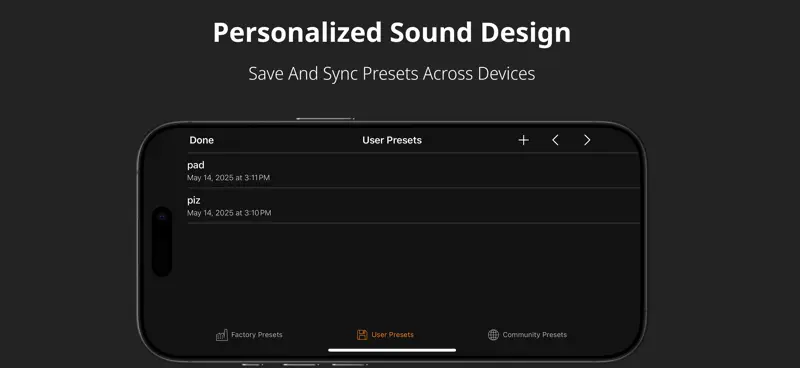Click the User Presets floppy disk icon
800x368 pixels.
(362, 335)
